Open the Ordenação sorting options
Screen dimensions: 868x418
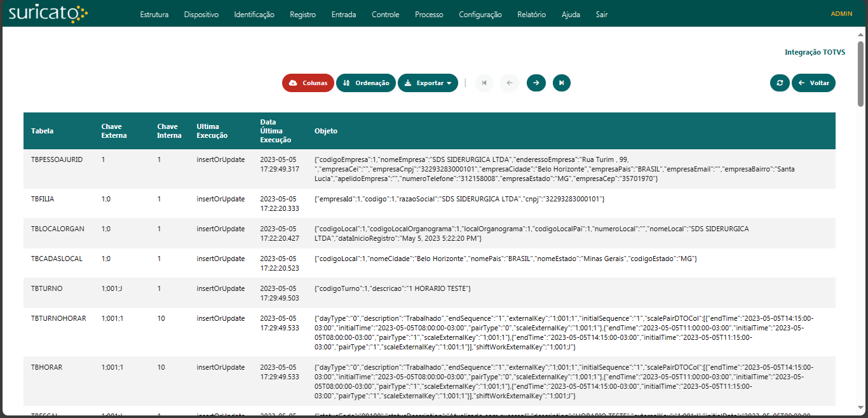[x=366, y=83]
